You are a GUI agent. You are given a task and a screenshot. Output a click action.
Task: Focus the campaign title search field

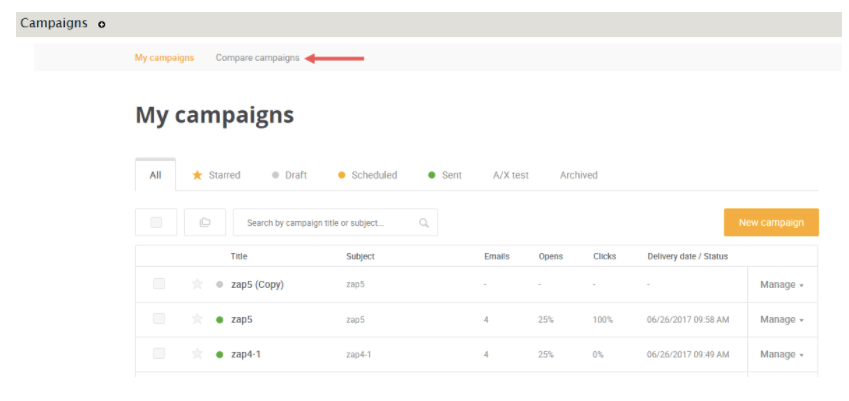[x=335, y=222]
